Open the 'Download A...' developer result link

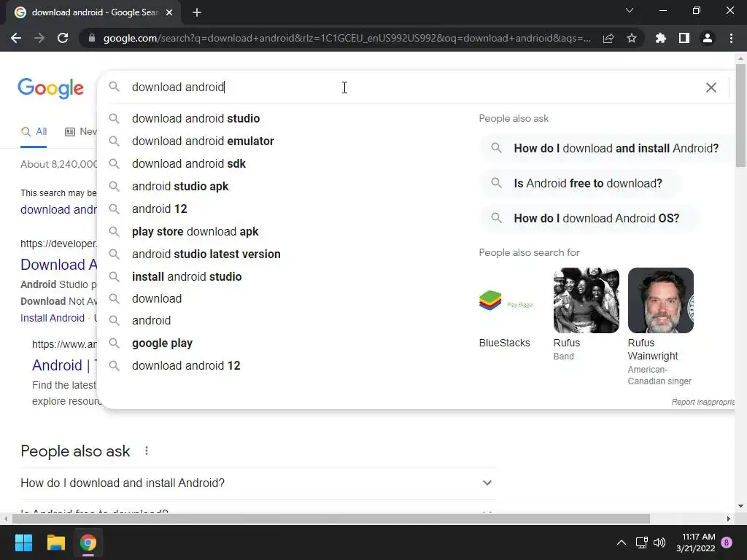(58, 265)
